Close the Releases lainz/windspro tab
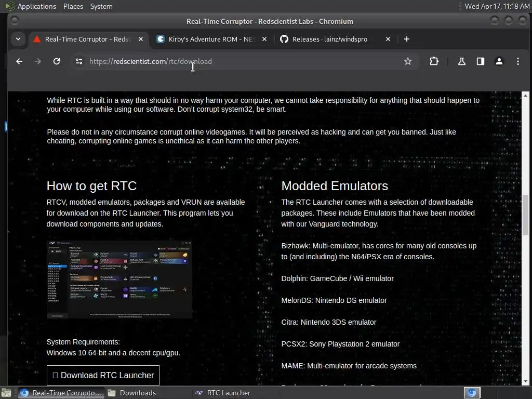This screenshot has width=532, height=399. [x=388, y=39]
